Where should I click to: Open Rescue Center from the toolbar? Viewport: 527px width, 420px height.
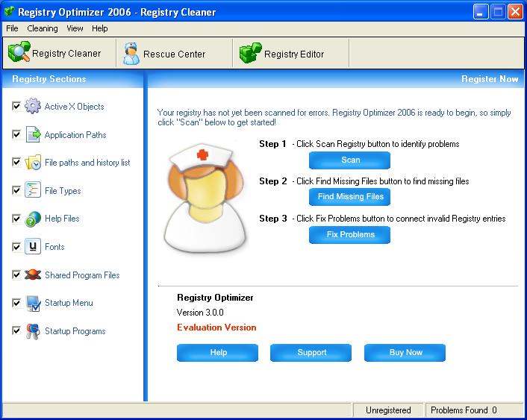pos(164,54)
